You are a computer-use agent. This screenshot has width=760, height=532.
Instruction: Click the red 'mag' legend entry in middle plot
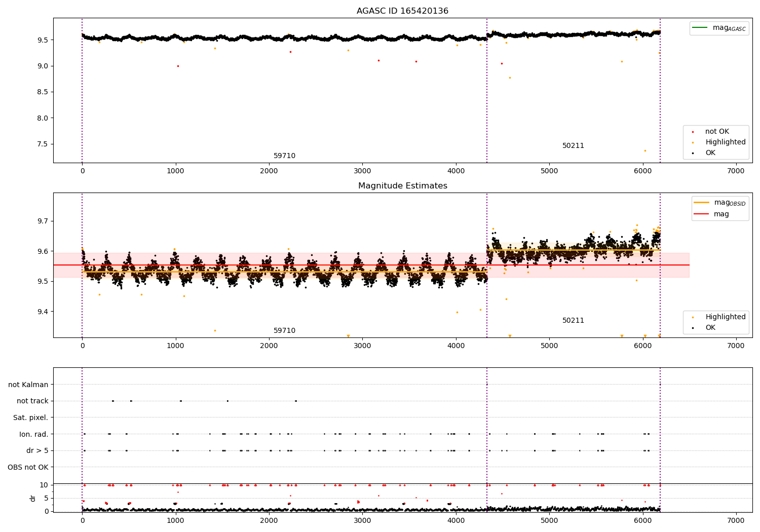712,214
